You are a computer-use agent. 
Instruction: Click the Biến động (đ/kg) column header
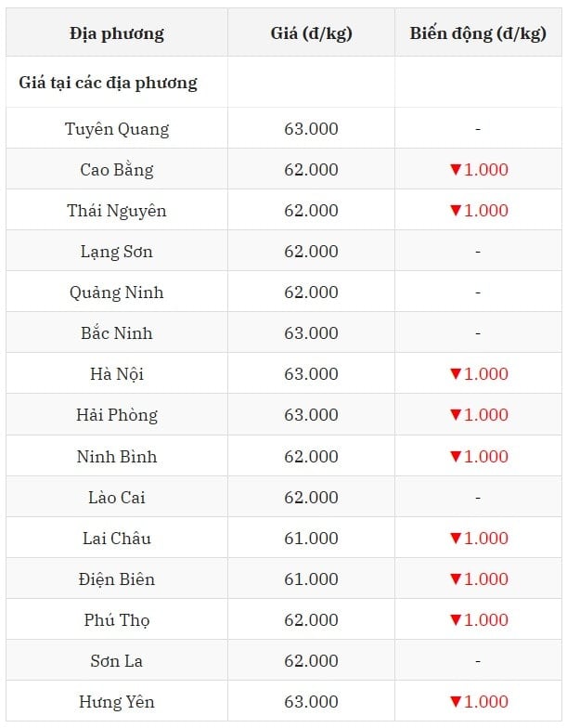tap(478, 33)
